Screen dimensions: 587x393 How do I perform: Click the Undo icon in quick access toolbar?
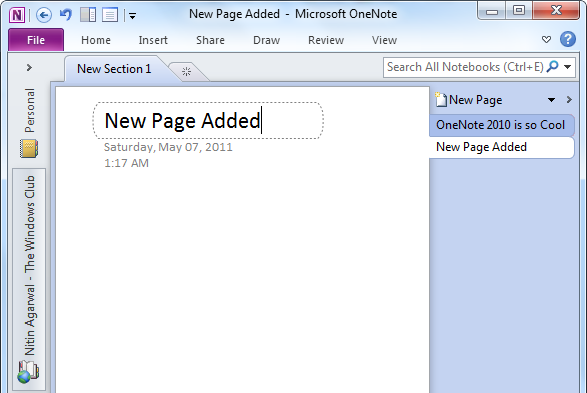pos(66,15)
